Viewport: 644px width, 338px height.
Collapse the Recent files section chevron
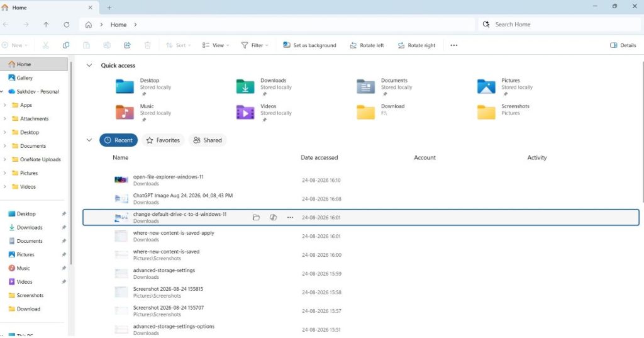[89, 140]
